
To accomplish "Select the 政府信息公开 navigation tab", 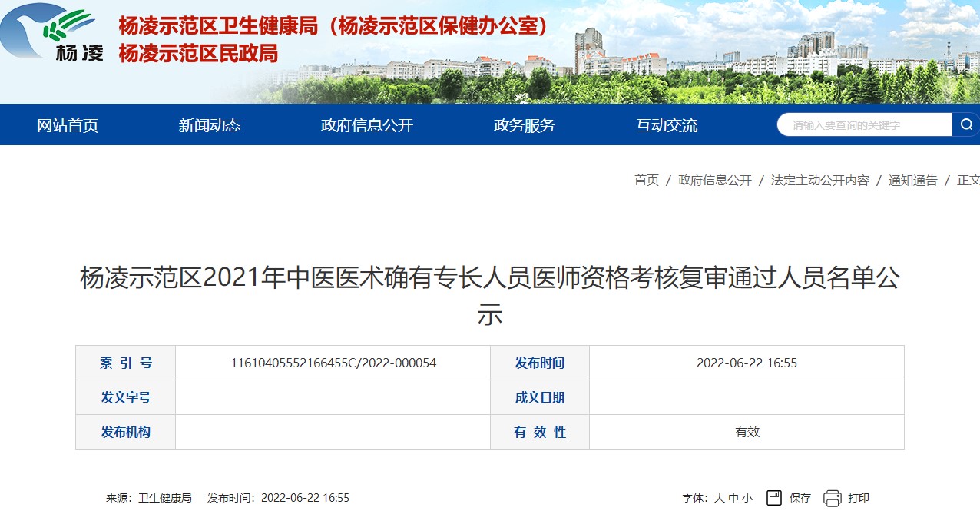I will click(x=367, y=125).
